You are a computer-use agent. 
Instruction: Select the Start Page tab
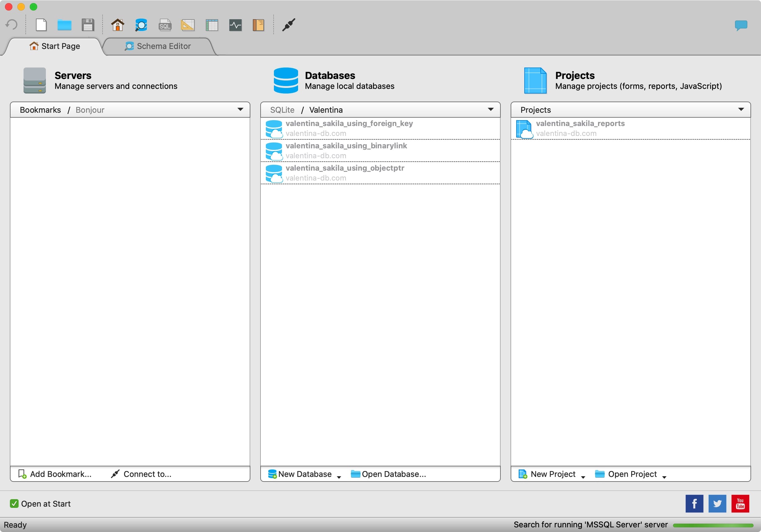pyautogui.click(x=55, y=46)
